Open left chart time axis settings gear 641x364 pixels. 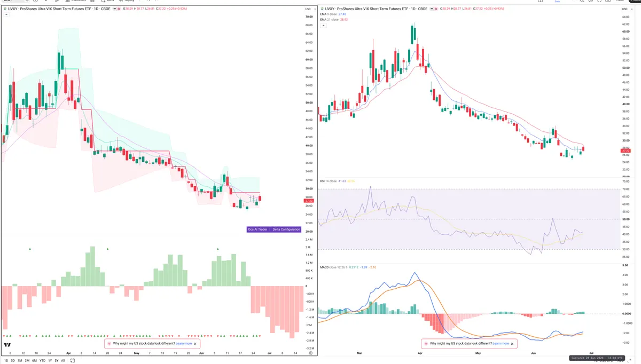point(310,353)
